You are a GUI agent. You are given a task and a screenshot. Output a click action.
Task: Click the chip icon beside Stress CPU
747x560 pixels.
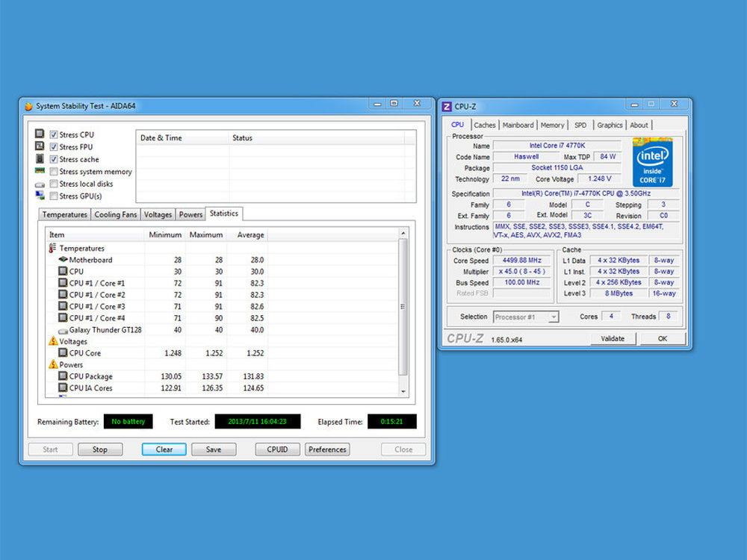[40, 134]
